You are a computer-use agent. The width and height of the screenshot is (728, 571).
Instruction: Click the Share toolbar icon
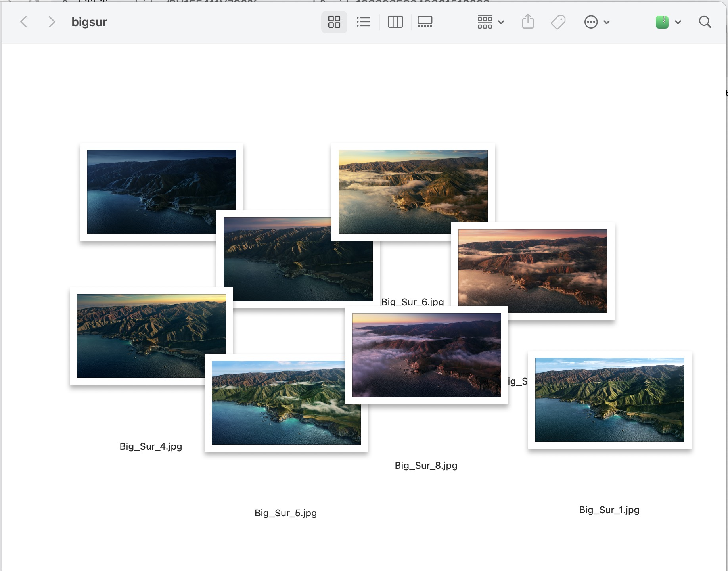(x=528, y=22)
